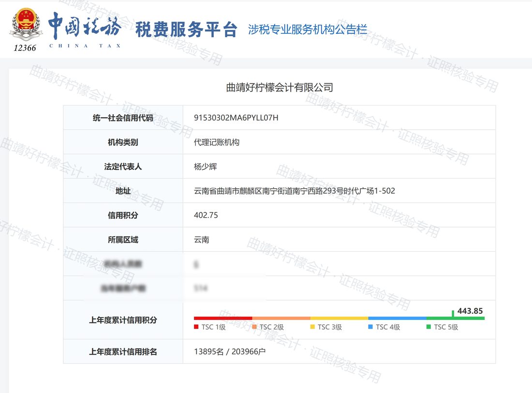The height and width of the screenshot is (393, 532).
Task: Click the 法定代表人 label
Action: click(x=123, y=166)
